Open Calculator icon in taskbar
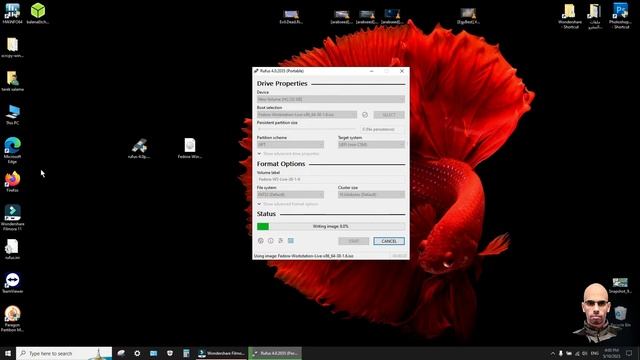The height and width of the screenshot is (360, 640). (186, 353)
